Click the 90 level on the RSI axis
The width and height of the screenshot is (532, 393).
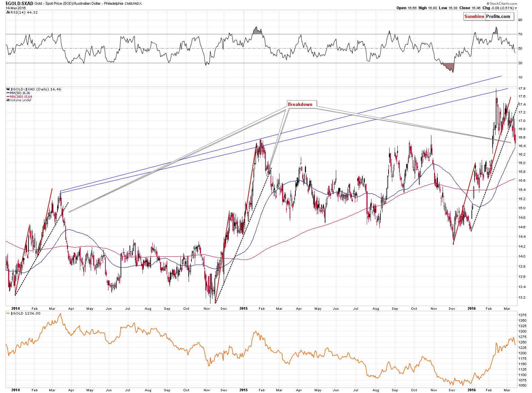(x=520, y=20)
